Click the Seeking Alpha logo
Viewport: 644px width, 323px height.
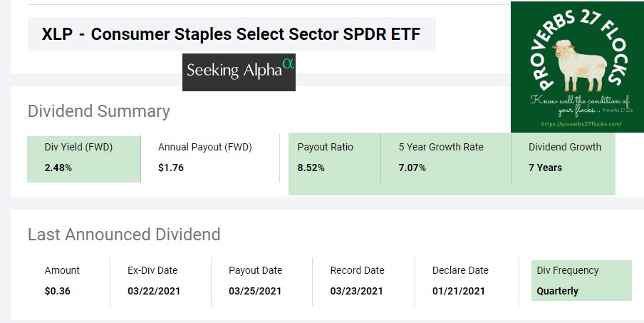click(239, 72)
